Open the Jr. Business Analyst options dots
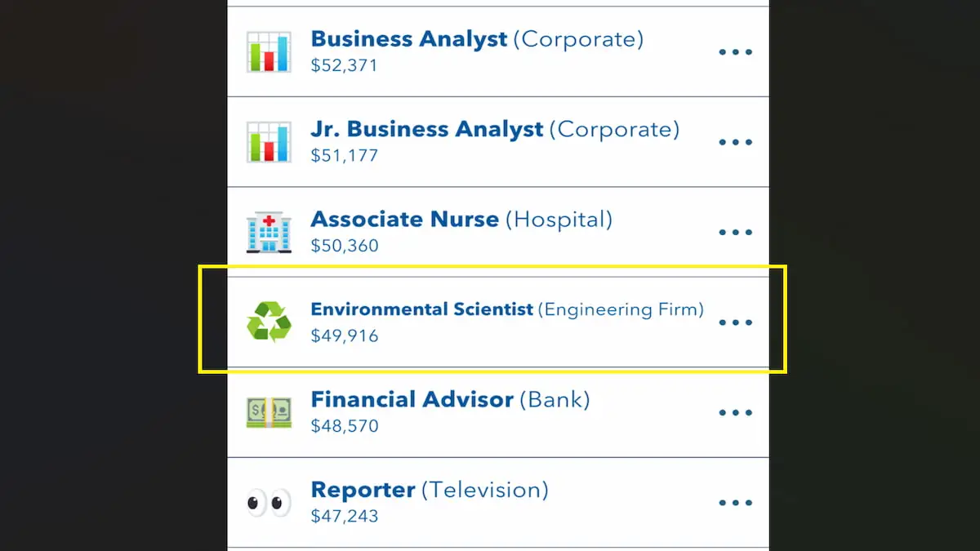The image size is (980, 551). tap(735, 142)
